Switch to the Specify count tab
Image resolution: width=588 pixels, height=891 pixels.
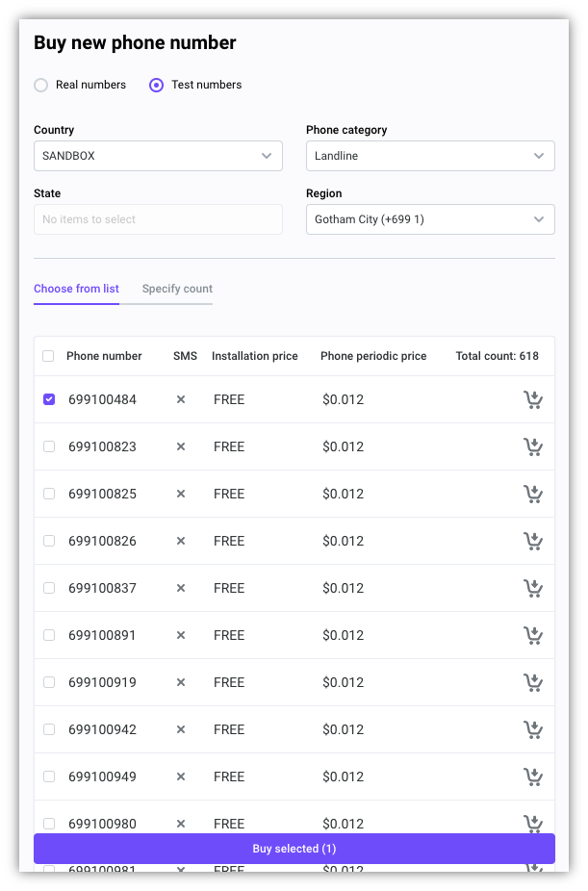pyautogui.click(x=177, y=289)
